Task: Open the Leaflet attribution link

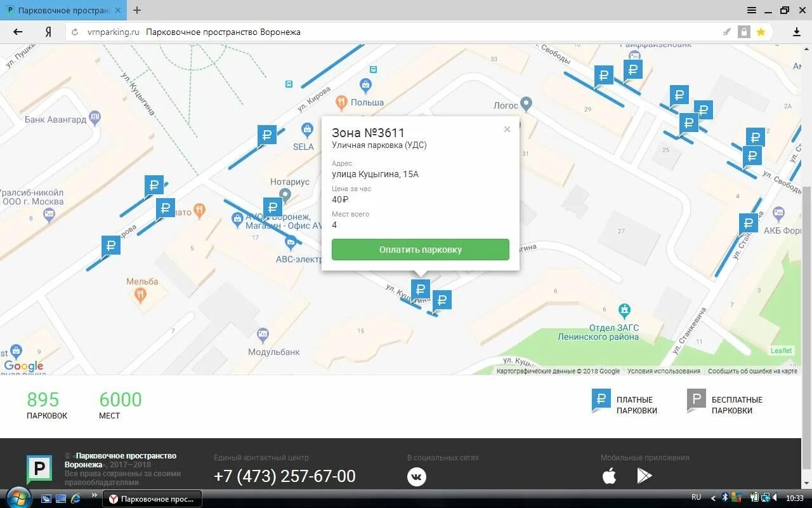Action: pyautogui.click(x=782, y=351)
